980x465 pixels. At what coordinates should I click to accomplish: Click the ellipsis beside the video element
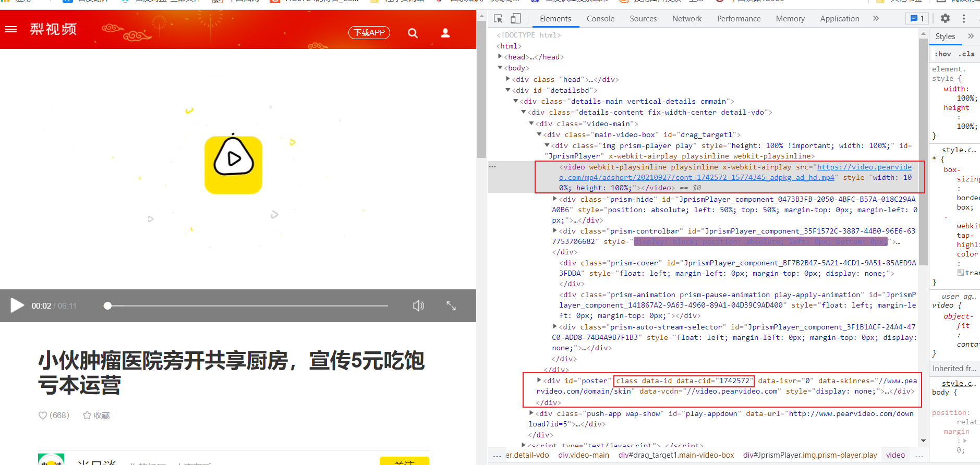492,167
